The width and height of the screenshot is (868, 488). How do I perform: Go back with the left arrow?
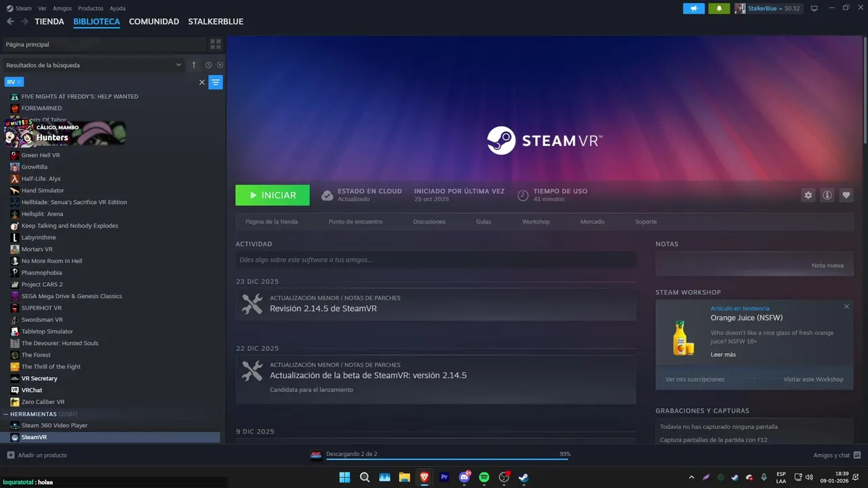(10, 22)
